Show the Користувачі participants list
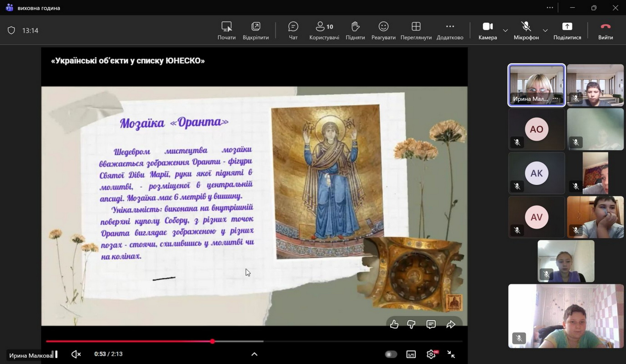The image size is (626, 364). [x=324, y=30]
